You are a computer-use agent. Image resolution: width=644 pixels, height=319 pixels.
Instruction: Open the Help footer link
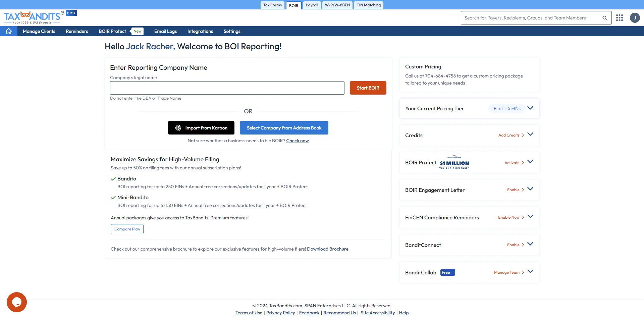404,313
